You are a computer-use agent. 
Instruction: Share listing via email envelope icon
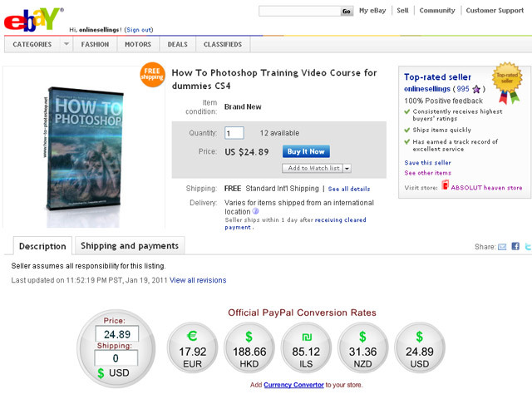(502, 247)
